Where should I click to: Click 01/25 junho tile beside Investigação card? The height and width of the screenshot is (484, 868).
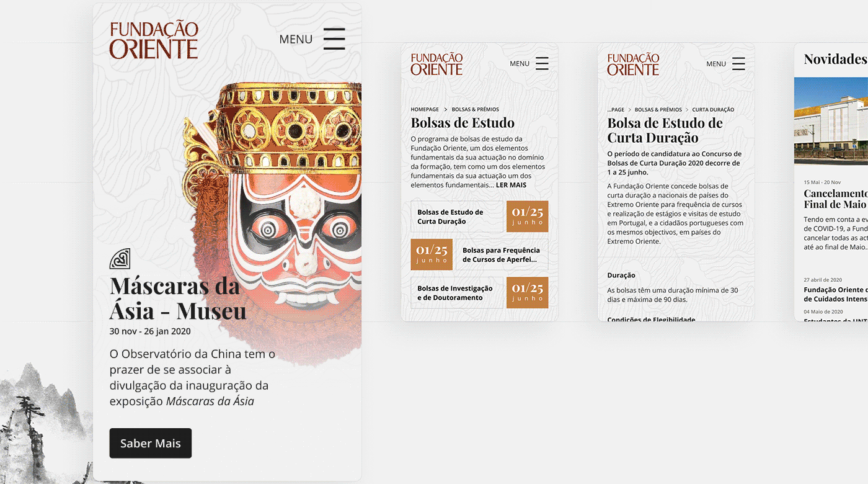[527, 293]
